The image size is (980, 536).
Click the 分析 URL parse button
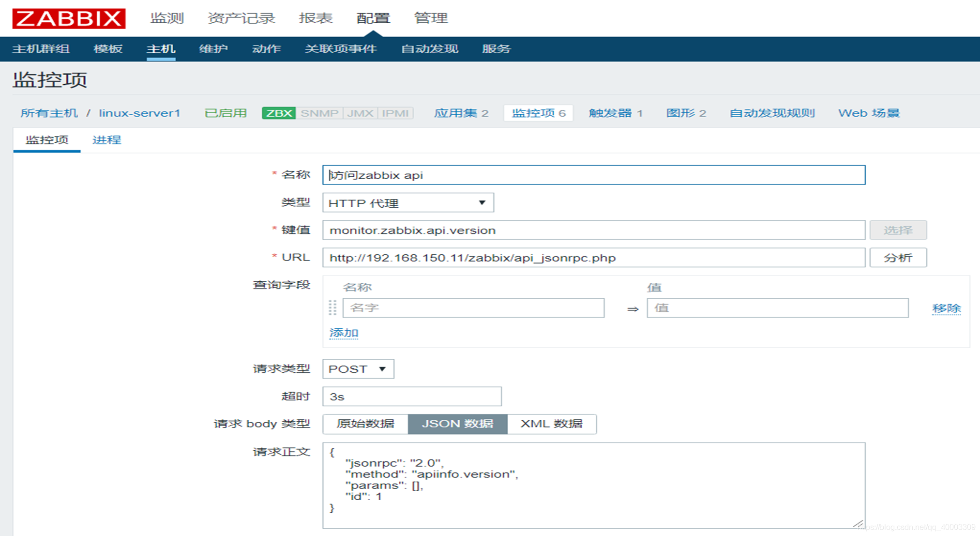898,258
